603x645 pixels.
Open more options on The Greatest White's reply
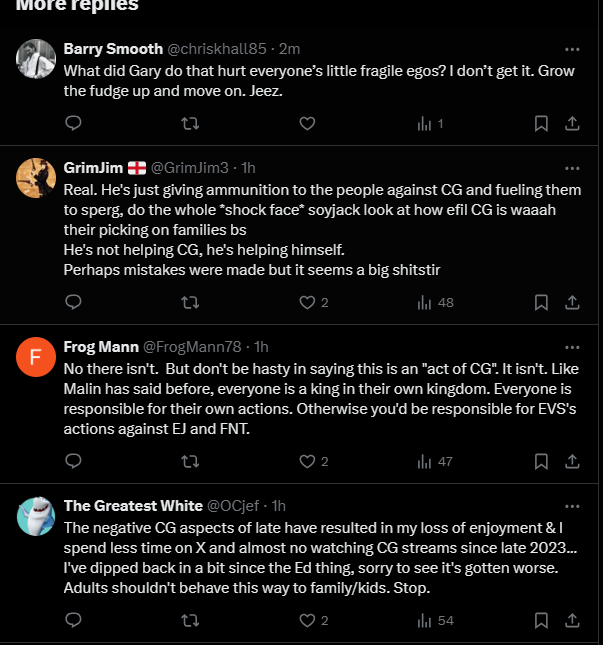pyautogui.click(x=572, y=506)
